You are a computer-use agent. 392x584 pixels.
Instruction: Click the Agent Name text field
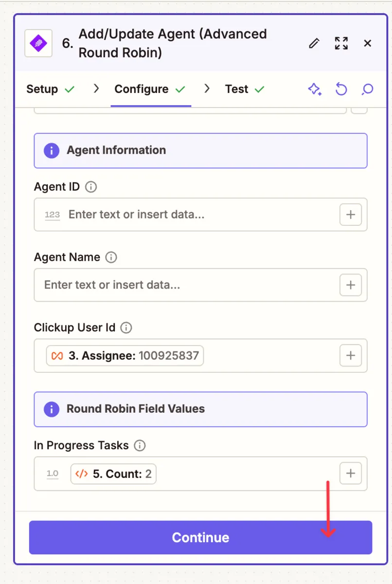point(185,285)
